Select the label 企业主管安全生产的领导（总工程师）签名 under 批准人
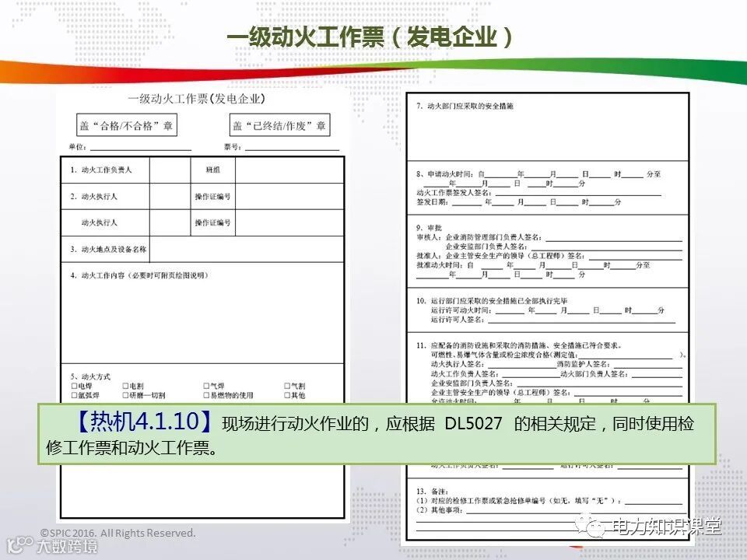 pos(515,256)
